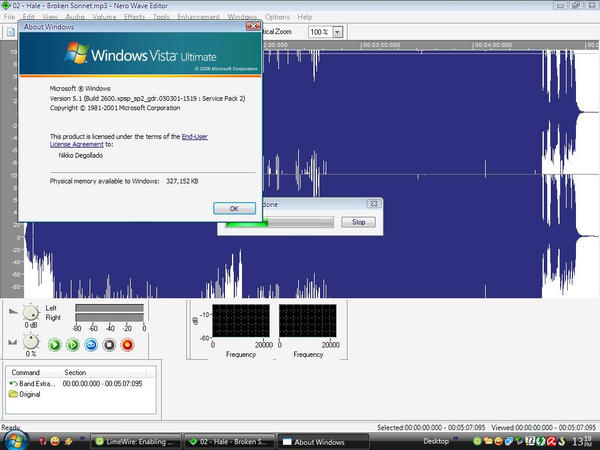The width and height of the screenshot is (600, 450).
Task: Click the section time 00:00:00.000 - 00:05:07.095
Action: point(102,383)
